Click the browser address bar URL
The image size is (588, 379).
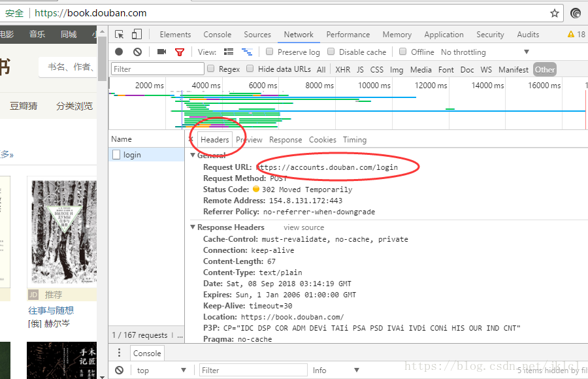coord(90,13)
